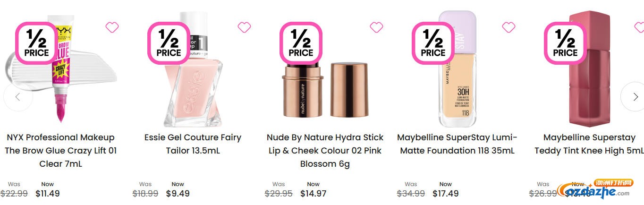Add Essie Gel Couture to wishlist heart
The height and width of the screenshot is (205, 644).
(244, 27)
